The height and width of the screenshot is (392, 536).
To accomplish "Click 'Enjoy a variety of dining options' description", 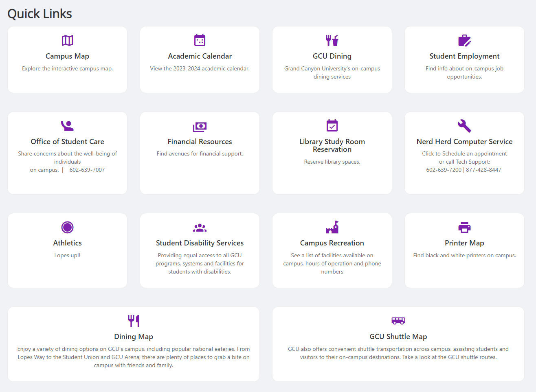I will pyautogui.click(x=134, y=357).
